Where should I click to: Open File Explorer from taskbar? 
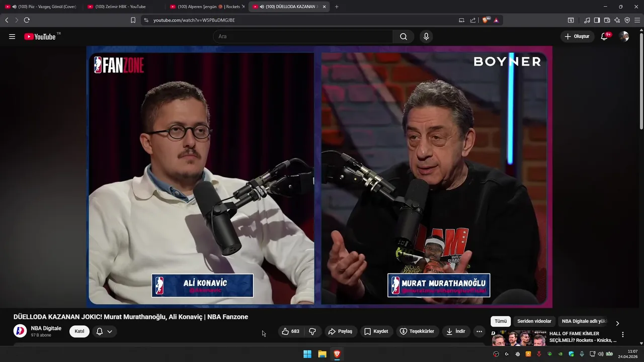pos(322,354)
